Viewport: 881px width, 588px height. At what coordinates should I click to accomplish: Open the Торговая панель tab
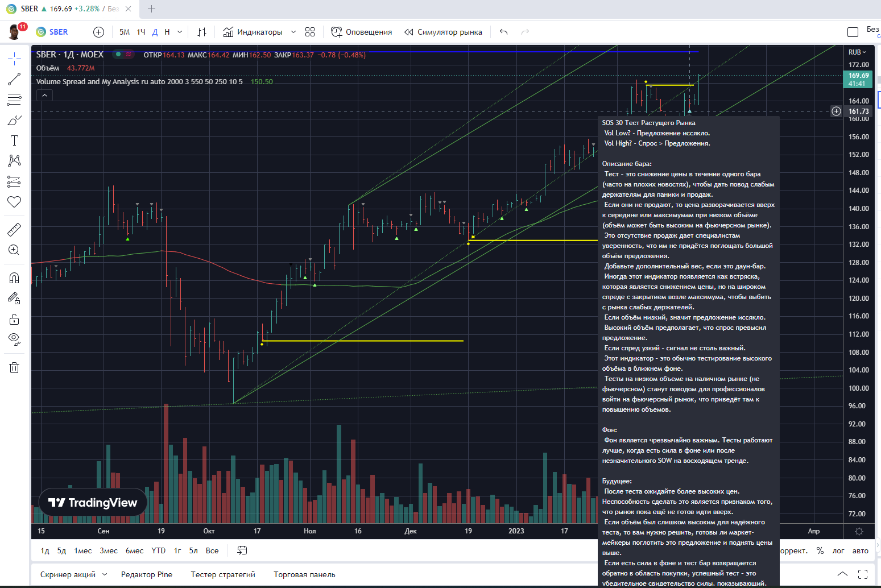(x=304, y=574)
